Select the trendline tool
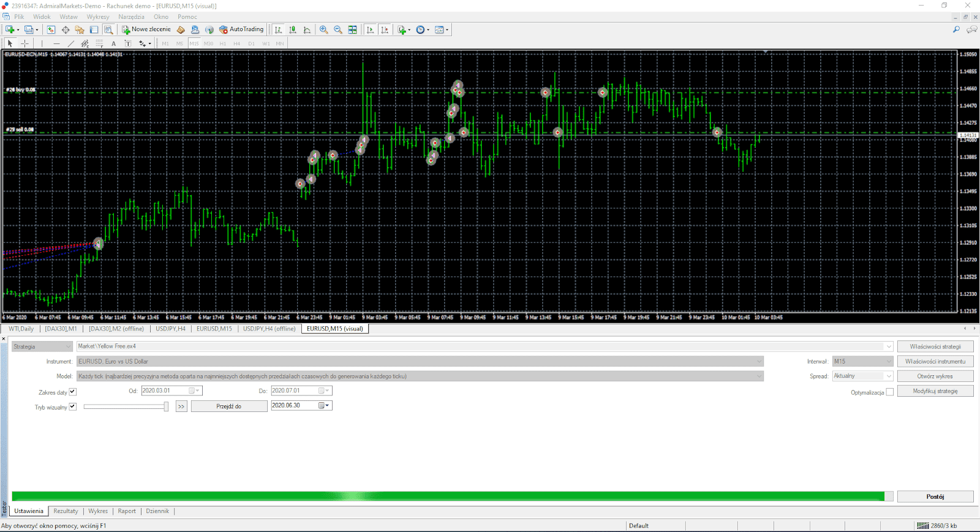Viewport: 980px width, 532px height. tap(70, 43)
